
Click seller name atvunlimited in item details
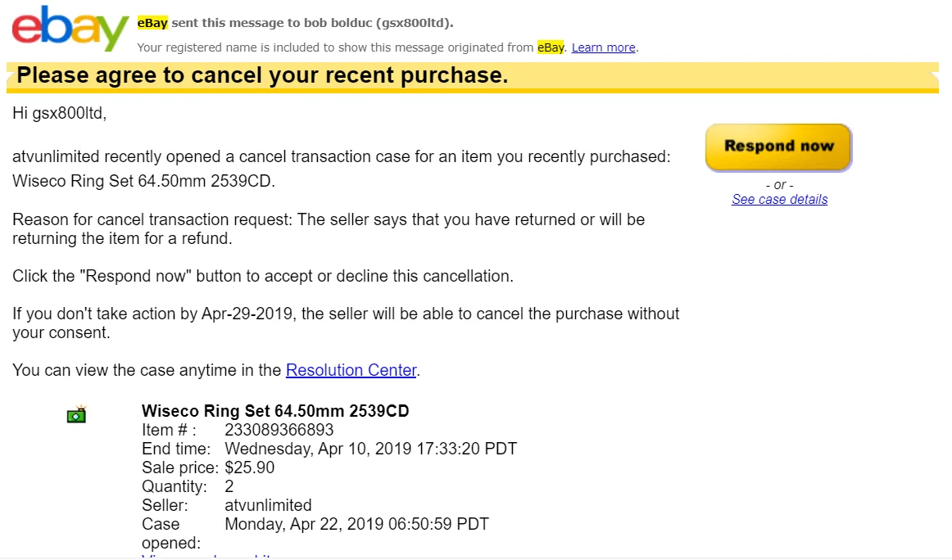(268, 505)
